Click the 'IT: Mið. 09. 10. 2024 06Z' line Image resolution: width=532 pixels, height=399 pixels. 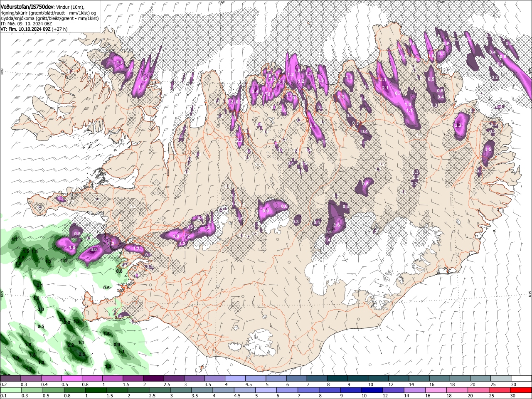[26, 24]
